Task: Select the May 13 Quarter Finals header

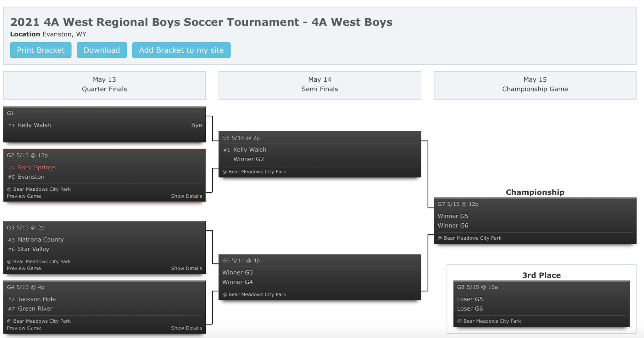Action: point(104,84)
